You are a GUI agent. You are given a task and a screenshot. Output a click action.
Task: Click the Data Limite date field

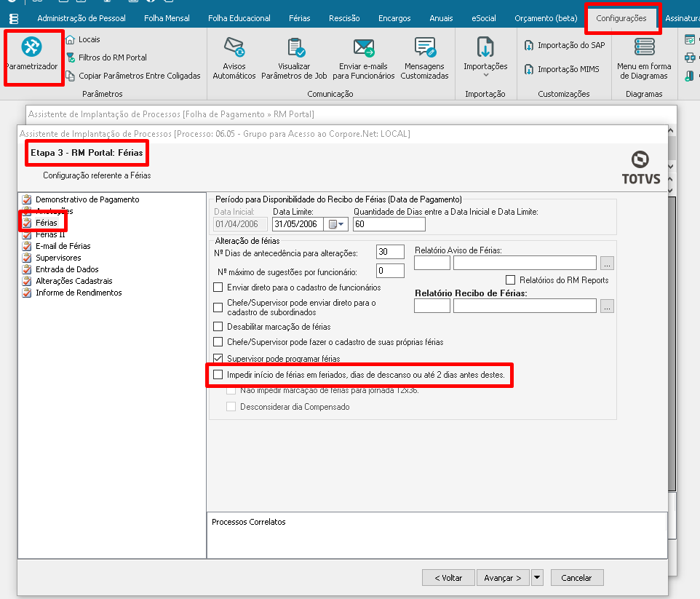[x=298, y=224]
